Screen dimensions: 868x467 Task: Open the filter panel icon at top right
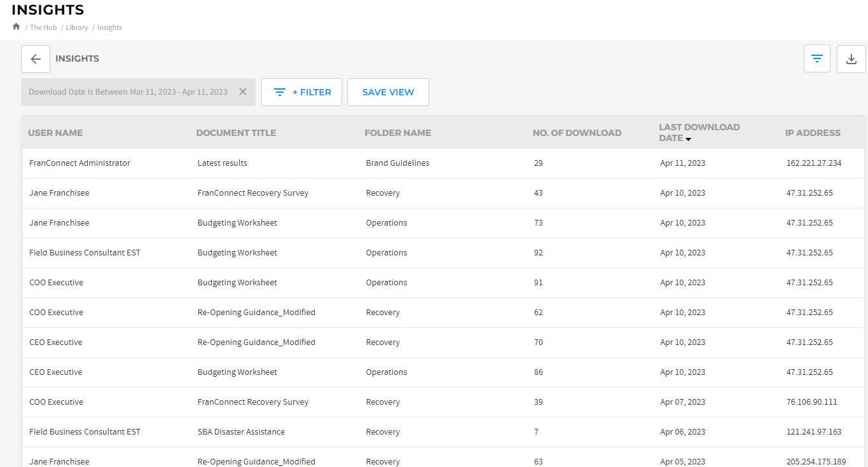point(817,59)
